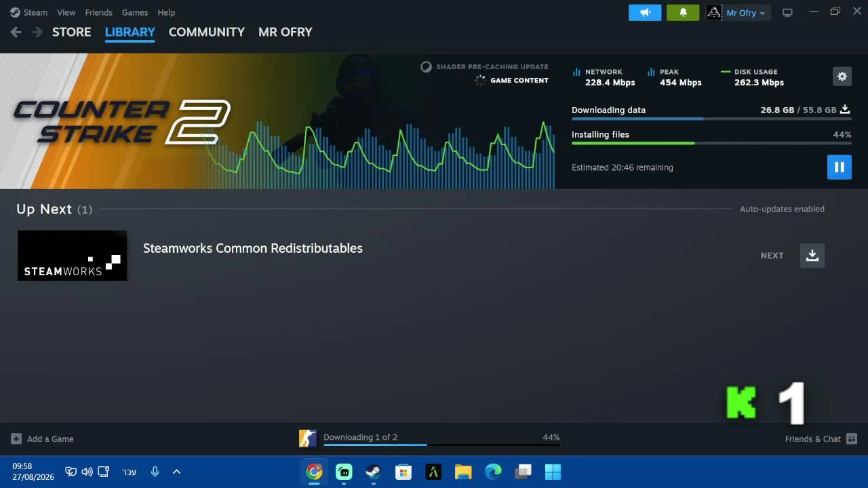Open the Steam menu
This screenshot has height=488, width=868.
[x=29, y=12]
